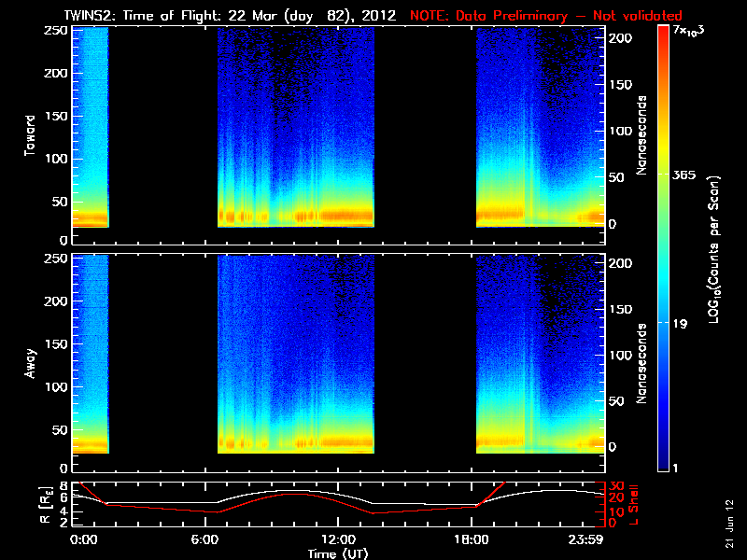Click the color bar legend
The image size is (747, 560).
point(664,248)
